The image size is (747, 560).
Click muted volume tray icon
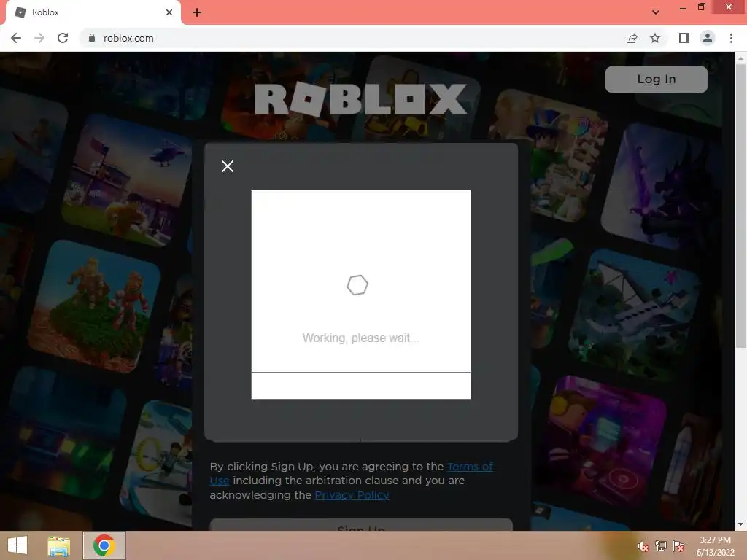(643, 546)
